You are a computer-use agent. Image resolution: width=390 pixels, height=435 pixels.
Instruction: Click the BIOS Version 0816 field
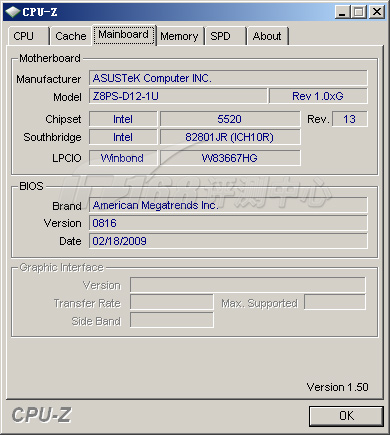[x=228, y=223]
